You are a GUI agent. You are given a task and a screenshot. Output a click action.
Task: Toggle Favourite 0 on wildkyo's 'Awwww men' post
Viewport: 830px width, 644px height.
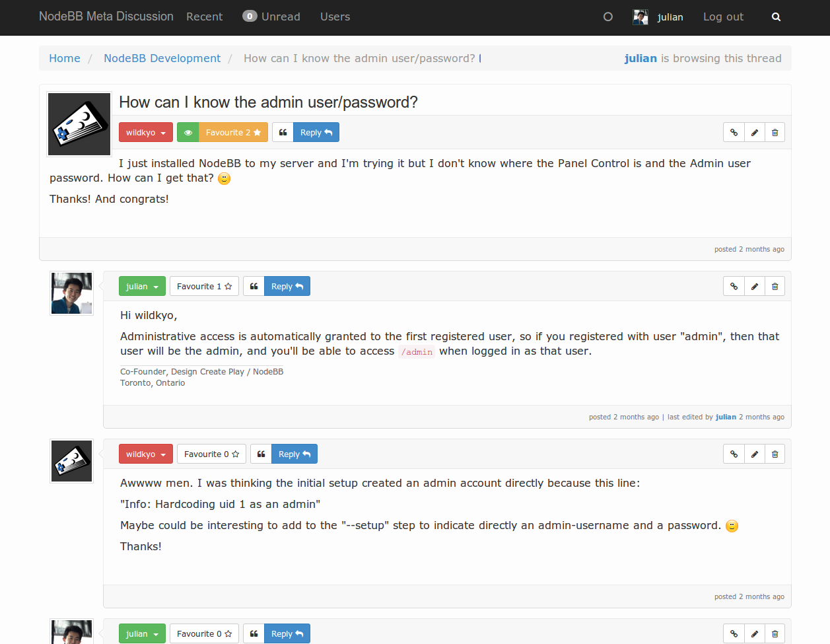(211, 454)
